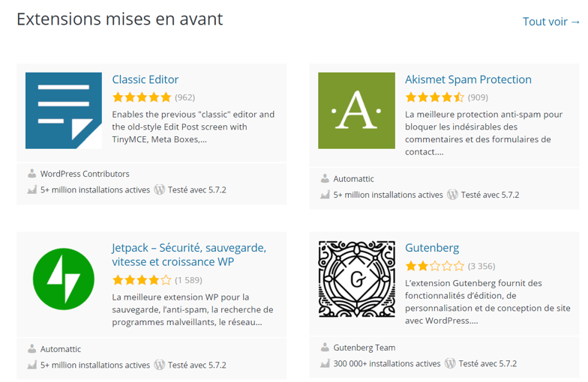The image size is (588, 382).
Task: Click WordPress logo beside Classic Editor's tested version
Action: tap(160, 190)
